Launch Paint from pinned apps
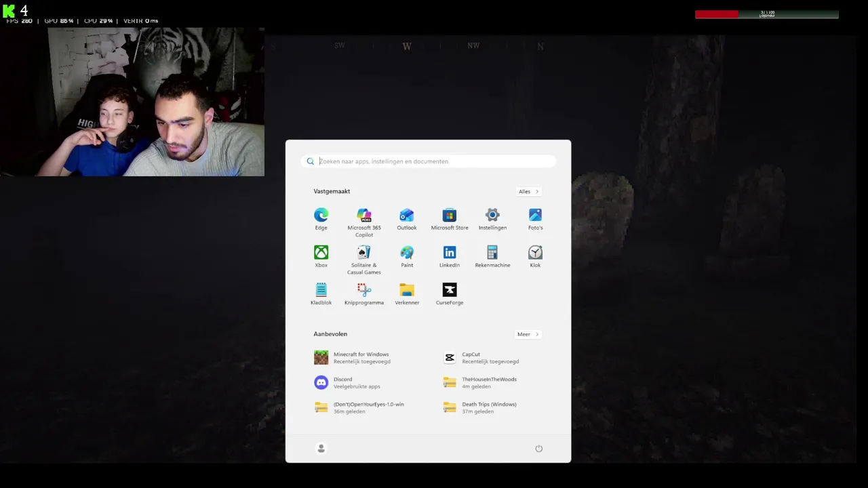868x488 pixels. [x=407, y=256]
